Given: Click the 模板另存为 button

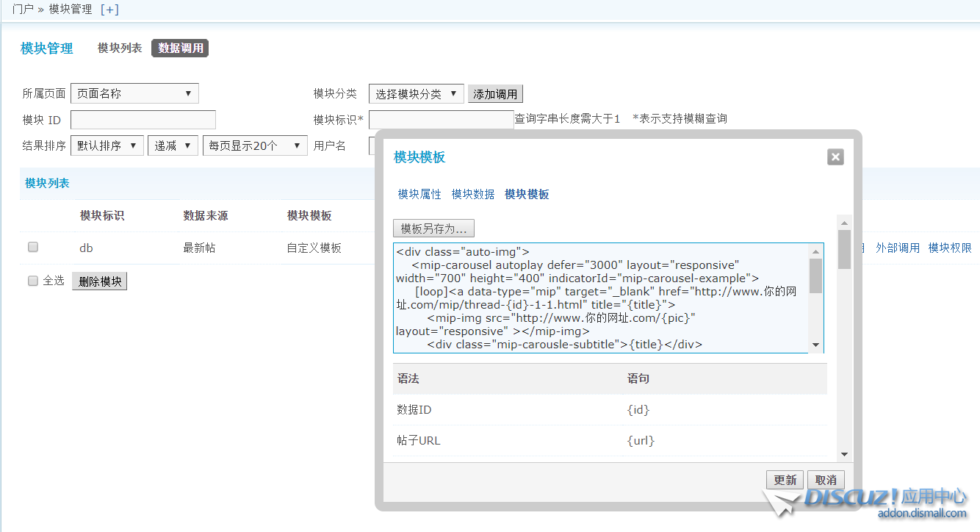Looking at the screenshot, I should [434, 228].
